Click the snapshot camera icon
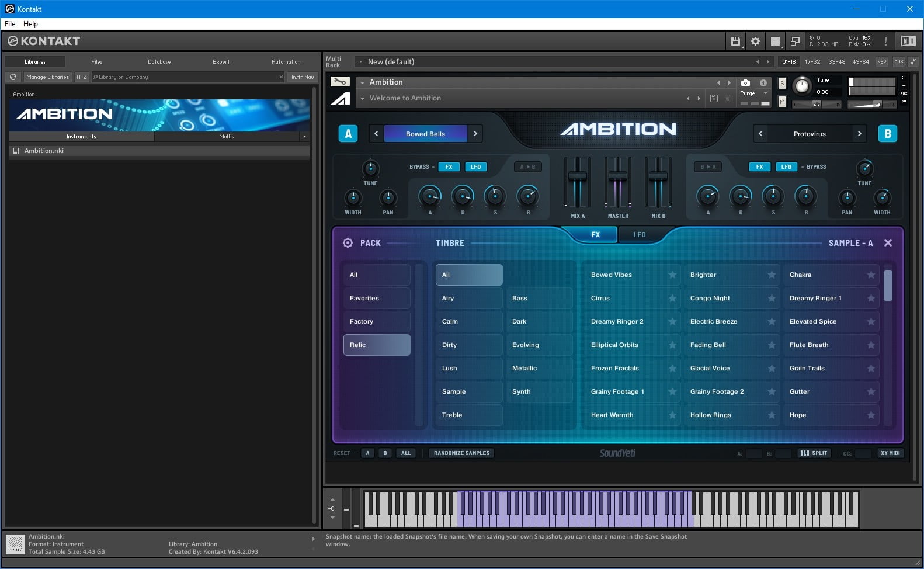Viewport: 924px width, 569px height. click(746, 83)
